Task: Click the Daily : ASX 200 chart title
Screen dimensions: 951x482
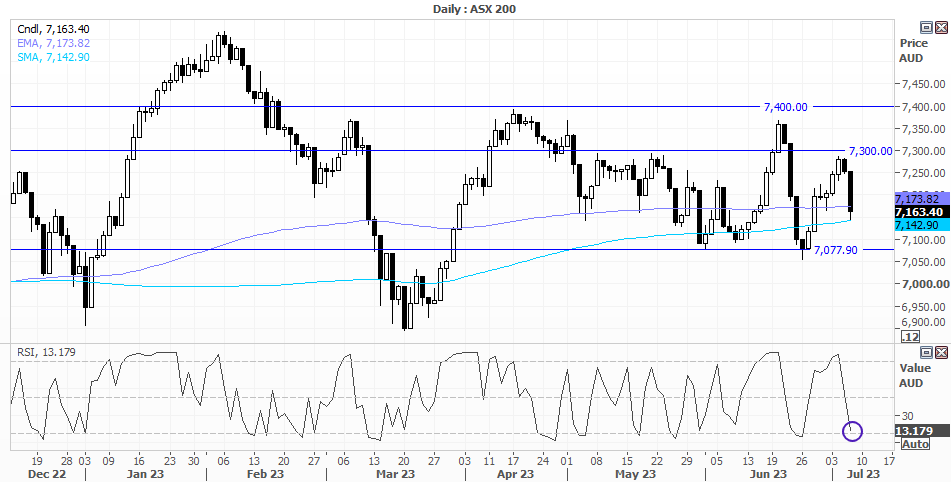Action: click(475, 8)
